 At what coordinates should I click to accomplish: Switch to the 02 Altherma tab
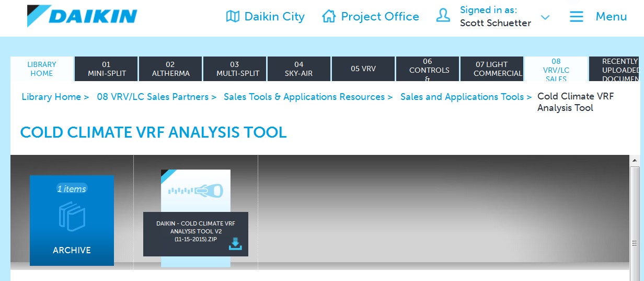click(x=171, y=69)
